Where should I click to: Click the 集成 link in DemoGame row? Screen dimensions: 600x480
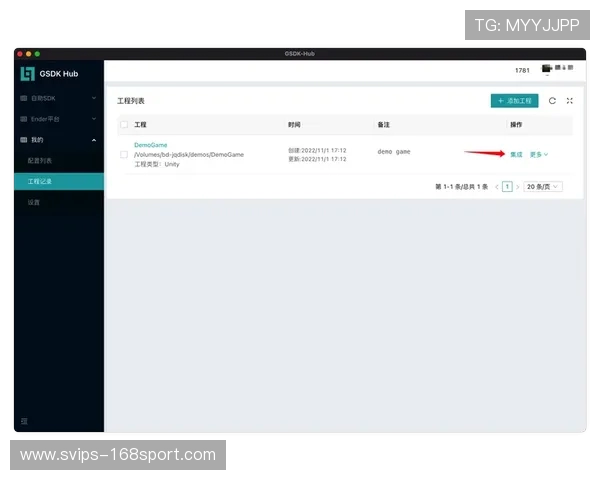pyautogui.click(x=516, y=154)
